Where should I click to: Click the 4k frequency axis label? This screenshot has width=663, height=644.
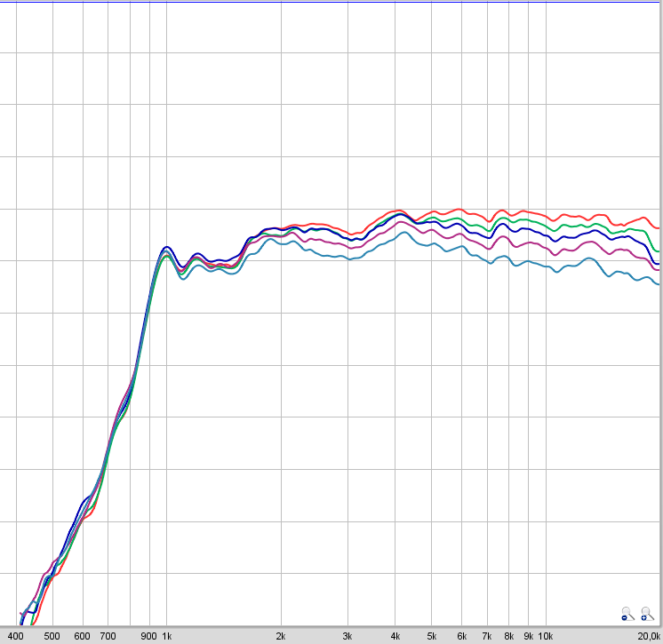pyautogui.click(x=395, y=636)
